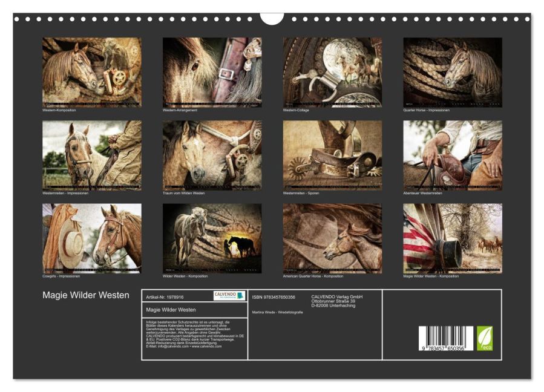Select the Western-Arrangement horse image

pos(211,71)
